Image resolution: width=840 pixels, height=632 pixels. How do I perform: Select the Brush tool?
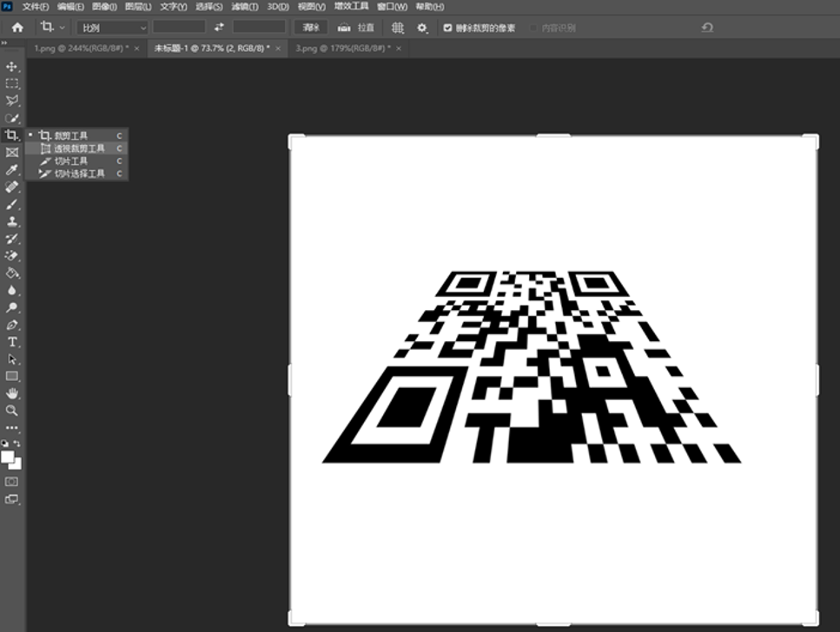pos(12,204)
